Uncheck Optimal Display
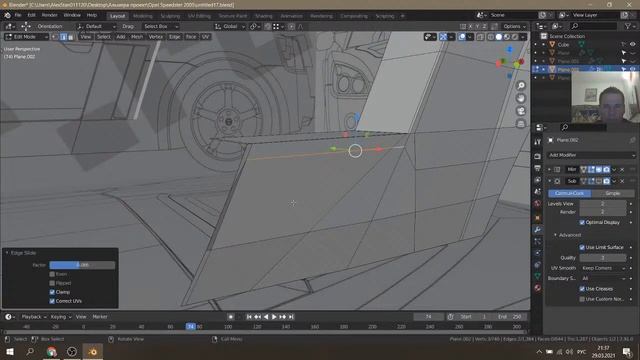The width and height of the screenshot is (640, 360). pyautogui.click(x=582, y=222)
